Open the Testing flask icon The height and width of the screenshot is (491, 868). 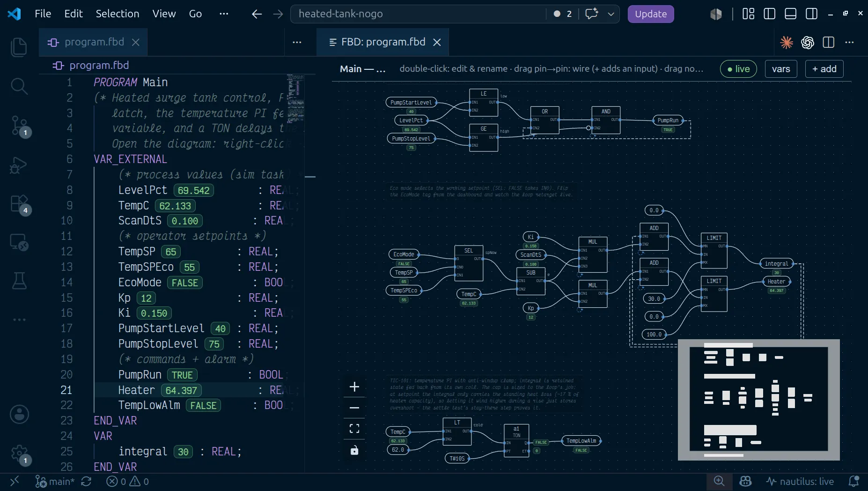(19, 281)
